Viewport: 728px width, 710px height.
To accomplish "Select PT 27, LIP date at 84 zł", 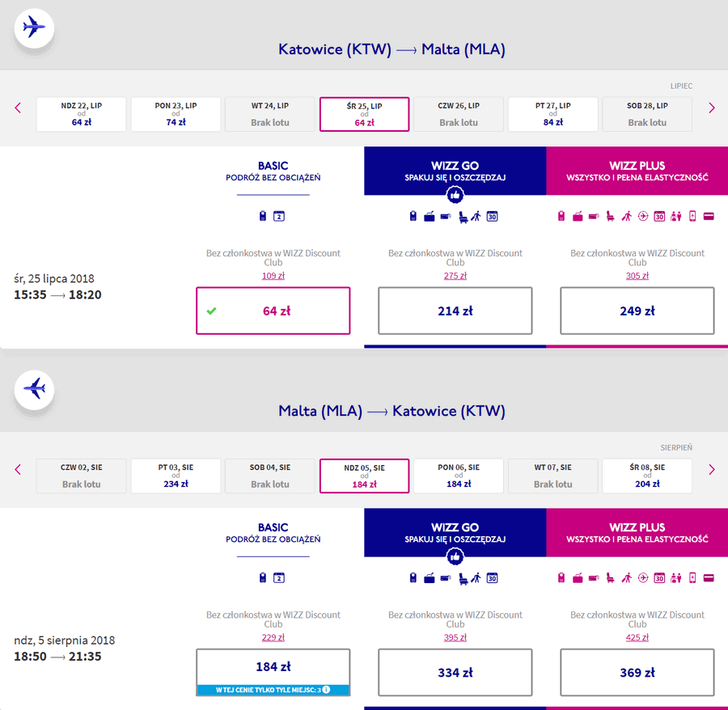I will pyautogui.click(x=553, y=114).
